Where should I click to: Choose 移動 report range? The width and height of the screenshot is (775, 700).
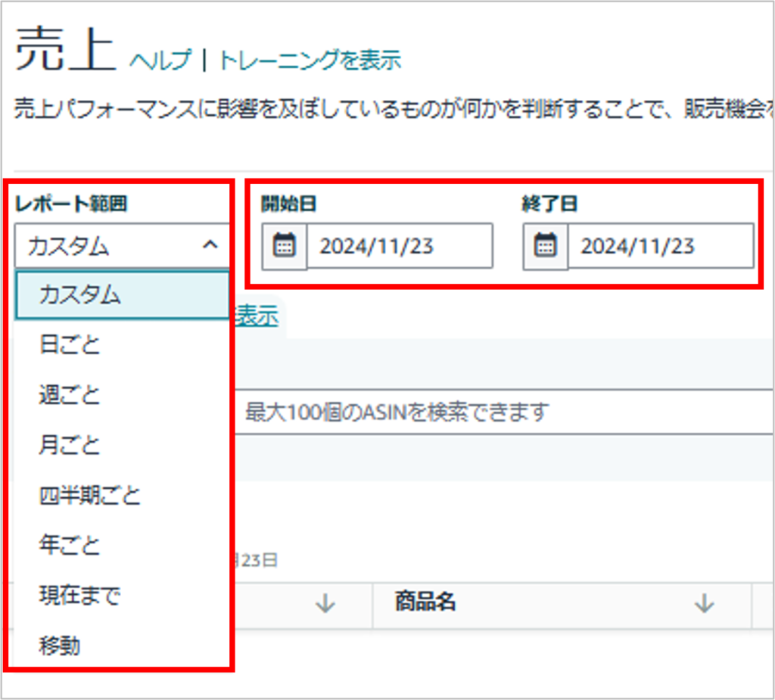point(122,645)
